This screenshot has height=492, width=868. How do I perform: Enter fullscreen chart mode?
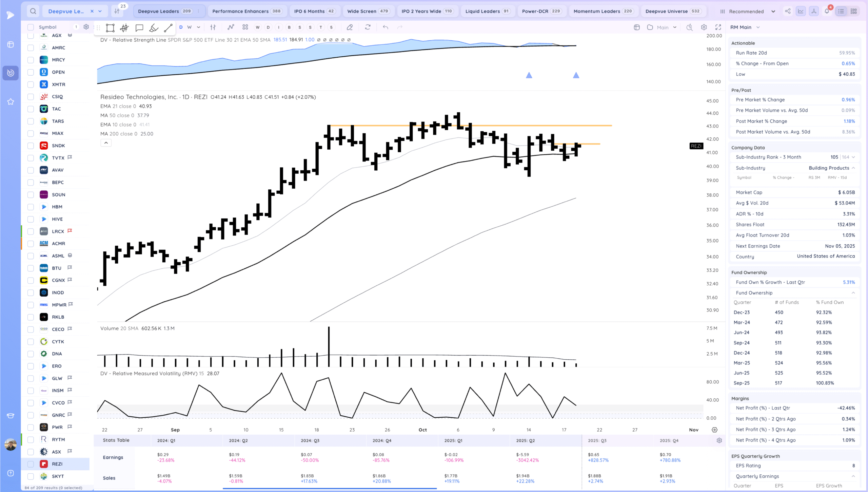point(718,27)
